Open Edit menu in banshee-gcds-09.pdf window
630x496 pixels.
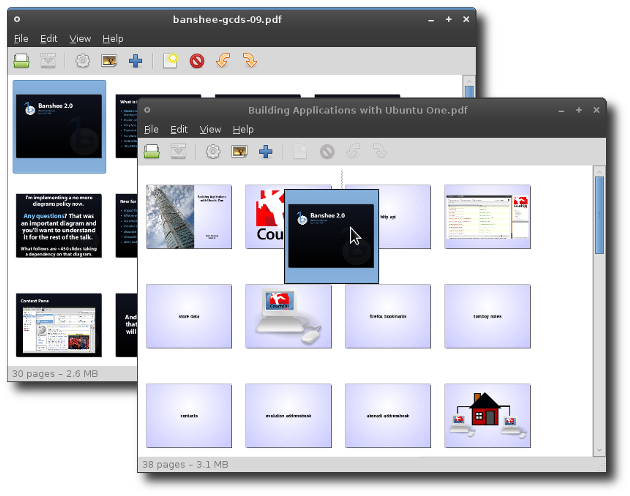tap(49, 39)
